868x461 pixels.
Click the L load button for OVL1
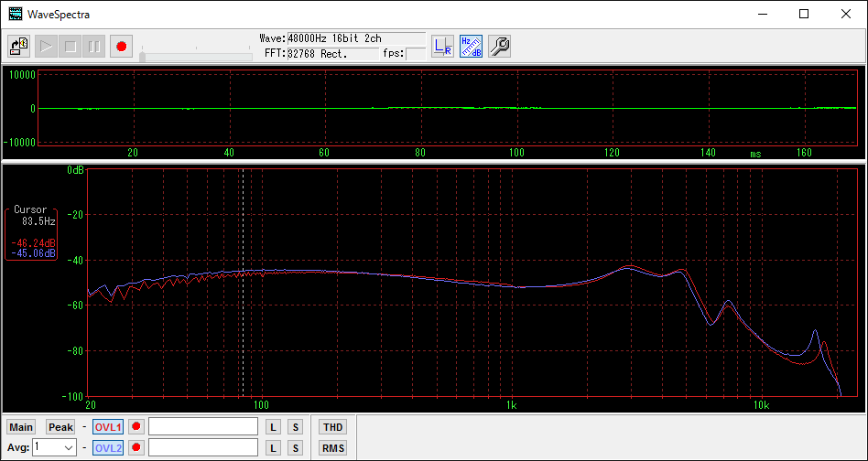tap(273, 427)
